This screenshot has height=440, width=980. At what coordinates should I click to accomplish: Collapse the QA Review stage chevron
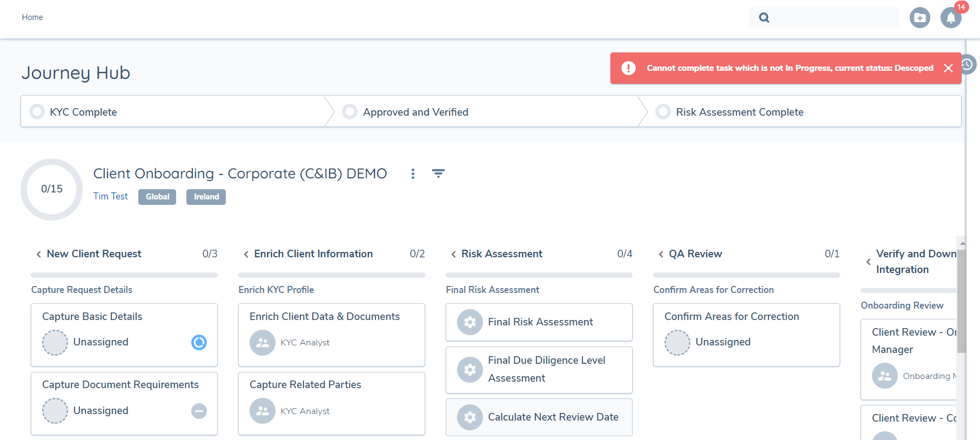click(661, 254)
